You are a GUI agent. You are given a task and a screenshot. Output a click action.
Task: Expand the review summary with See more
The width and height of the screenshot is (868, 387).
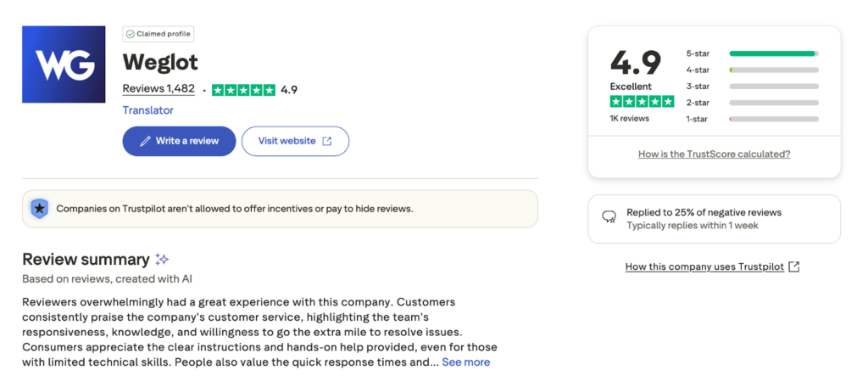tap(465, 362)
